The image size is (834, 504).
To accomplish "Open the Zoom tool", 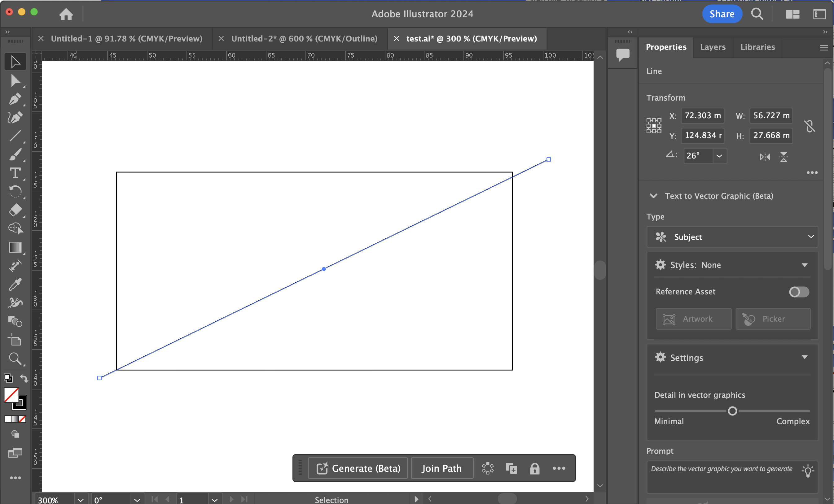I will 15,358.
